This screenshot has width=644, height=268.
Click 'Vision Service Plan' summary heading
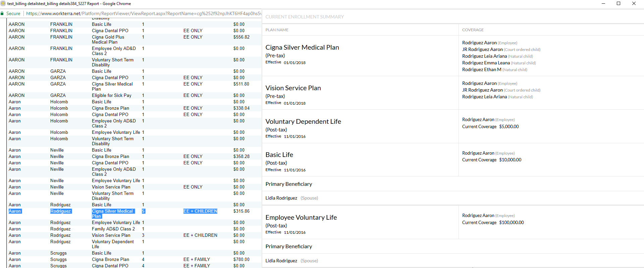[x=293, y=88]
